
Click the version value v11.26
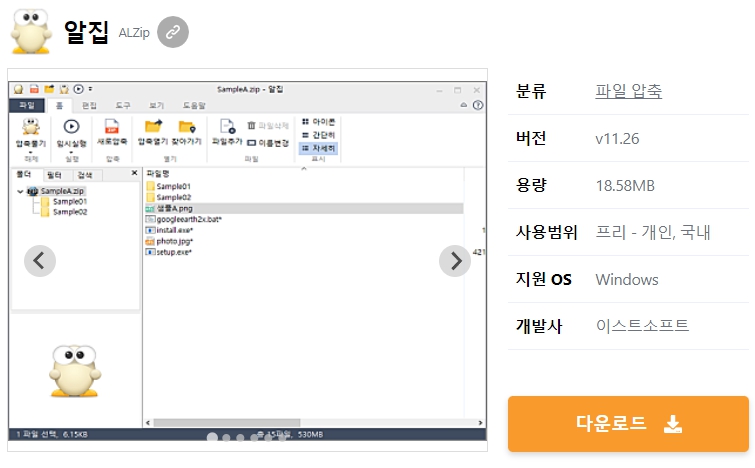point(617,139)
